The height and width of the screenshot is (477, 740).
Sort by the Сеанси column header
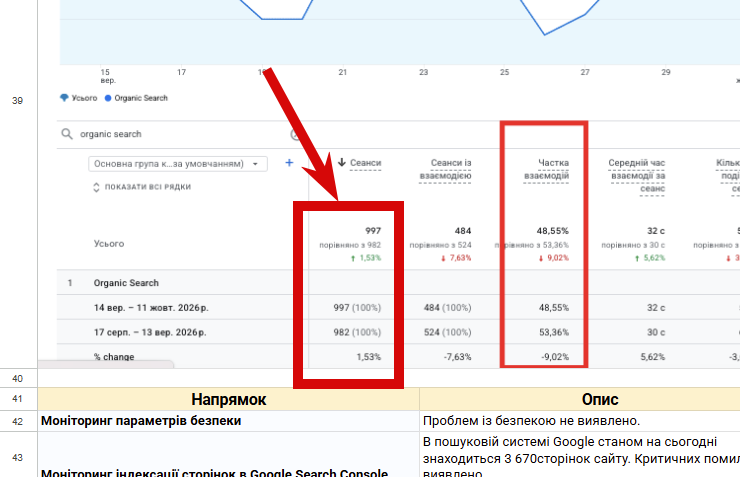click(365, 163)
